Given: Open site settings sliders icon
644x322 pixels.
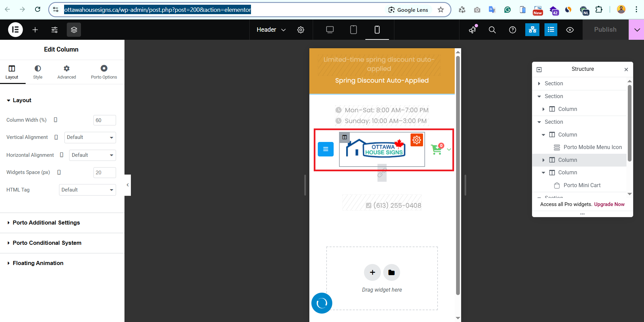Looking at the screenshot, I should (54, 30).
